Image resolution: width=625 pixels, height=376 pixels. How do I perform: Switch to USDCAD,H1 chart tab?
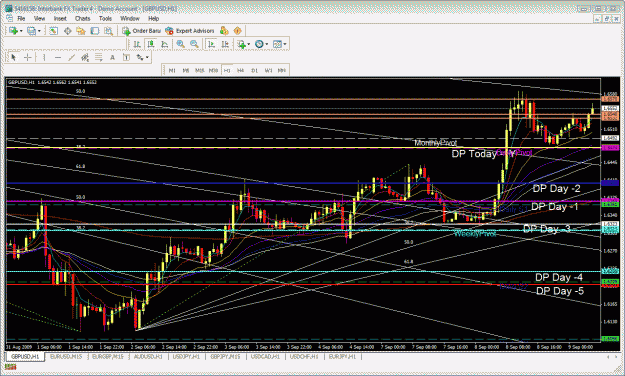[265, 357]
